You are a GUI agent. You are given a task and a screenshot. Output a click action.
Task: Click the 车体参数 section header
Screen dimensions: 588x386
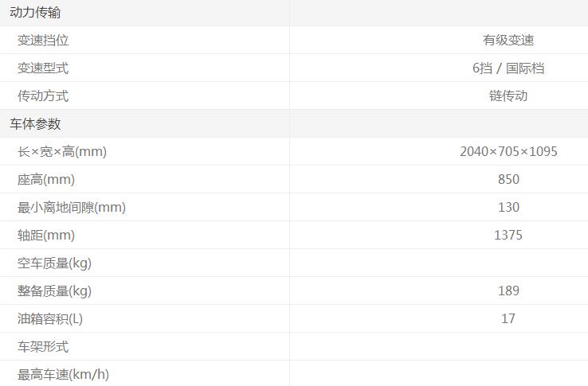tap(35, 124)
